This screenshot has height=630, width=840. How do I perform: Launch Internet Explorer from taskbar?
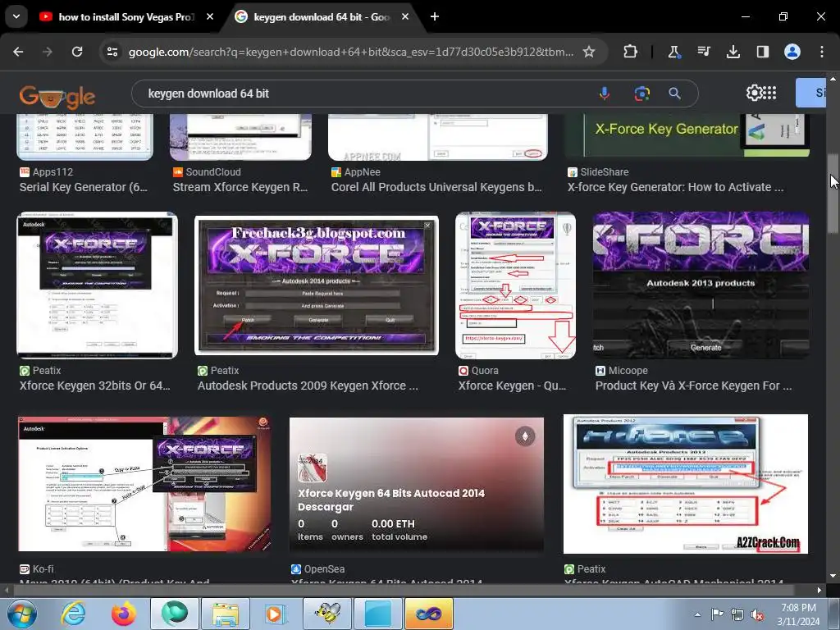tap(73, 614)
